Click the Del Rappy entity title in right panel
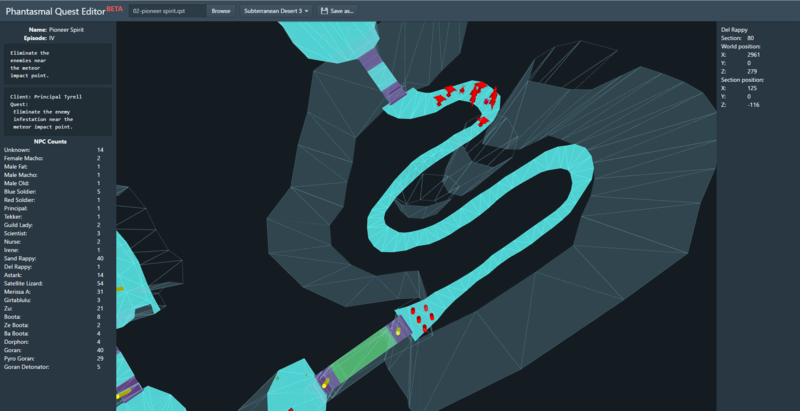The width and height of the screenshot is (800, 411). [x=734, y=30]
